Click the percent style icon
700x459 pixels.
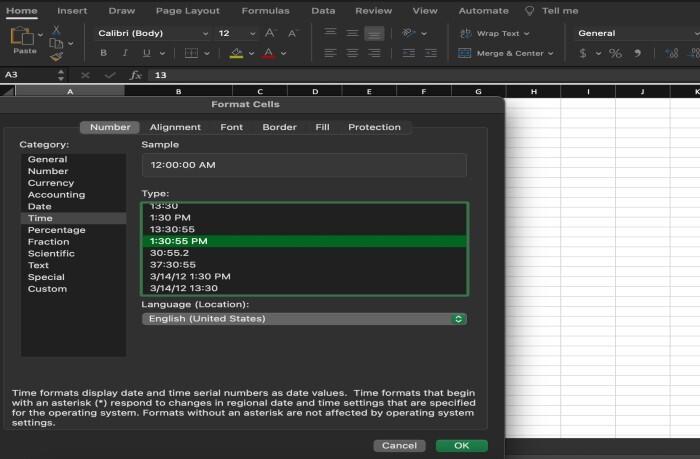coord(615,53)
